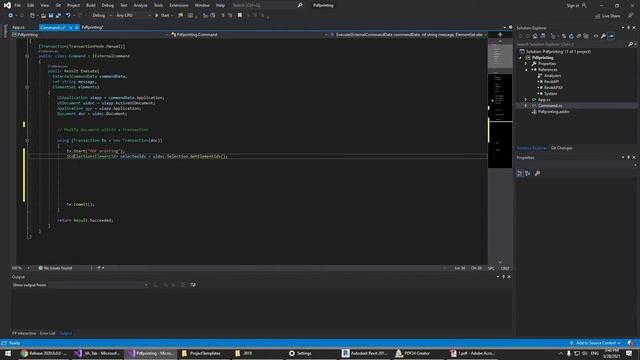Select the System reference
The height and width of the screenshot is (360, 640).
coord(550,93)
